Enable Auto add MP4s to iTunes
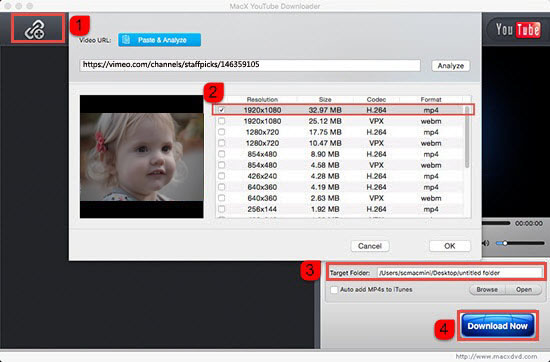550x362 pixels. [x=334, y=290]
